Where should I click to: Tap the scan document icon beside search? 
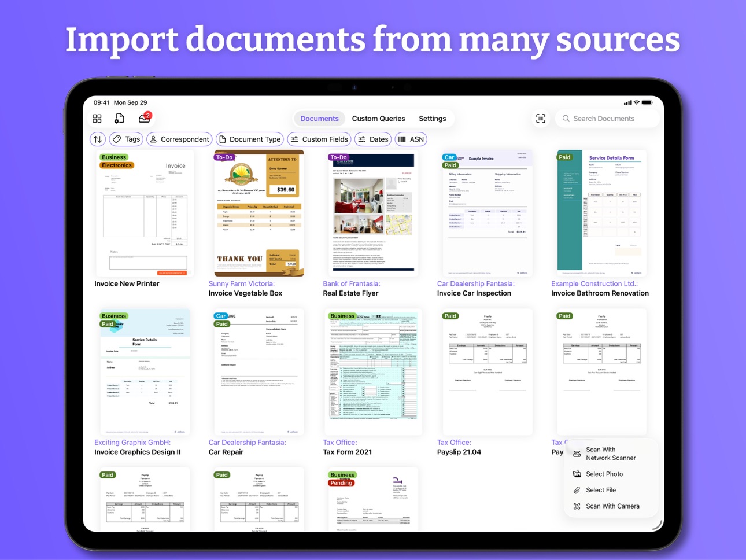[x=541, y=119]
